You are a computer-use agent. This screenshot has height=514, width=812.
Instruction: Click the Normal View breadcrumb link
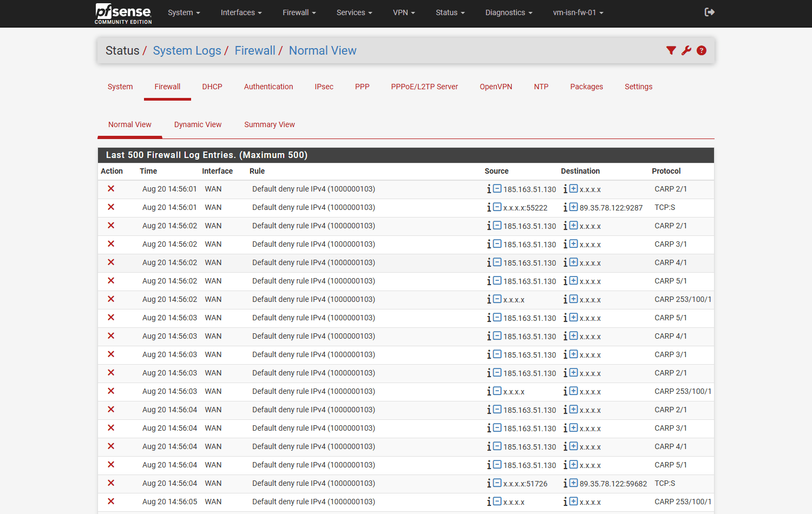[323, 50]
